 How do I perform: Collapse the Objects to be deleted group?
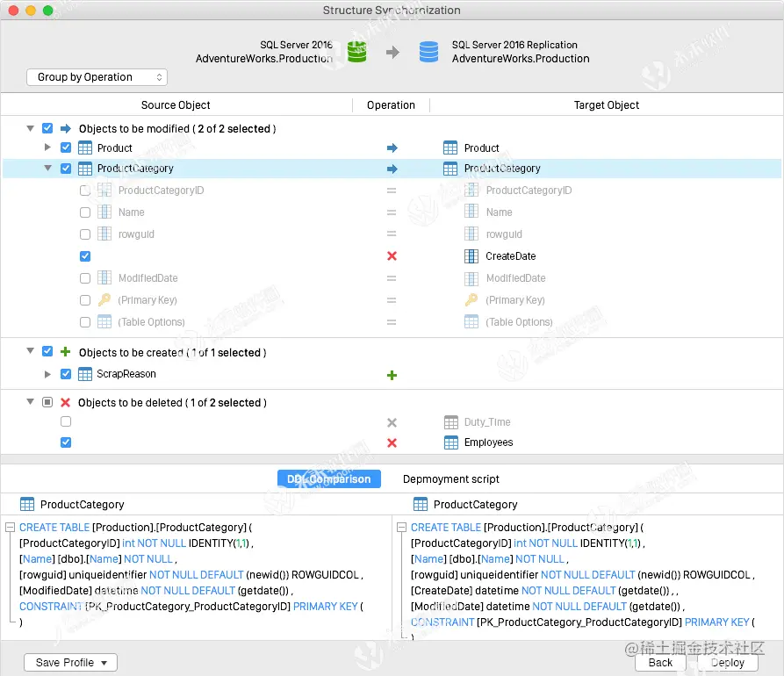click(30, 401)
